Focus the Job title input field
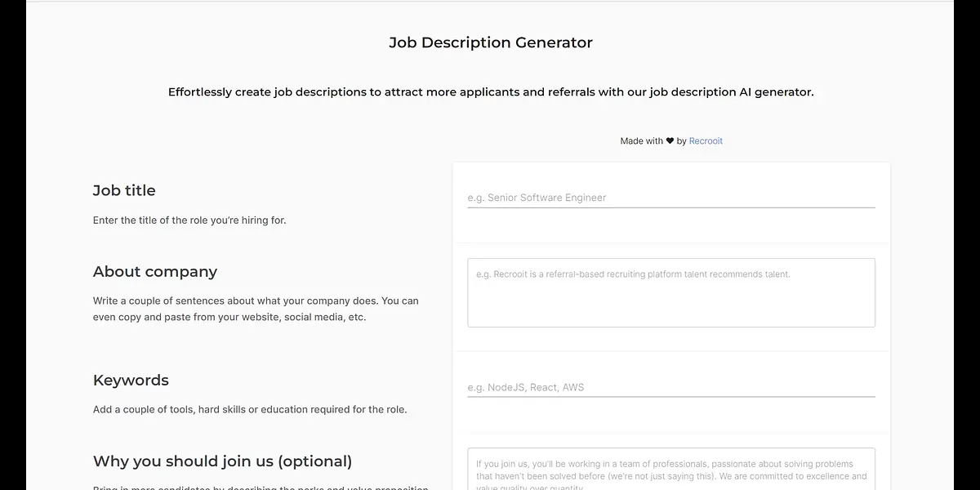Image resolution: width=980 pixels, height=490 pixels. pos(670,198)
